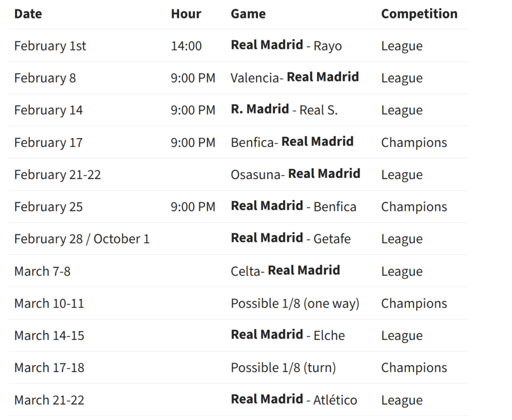Click the Competition column header
This screenshot has height=420, width=512.
419,14
